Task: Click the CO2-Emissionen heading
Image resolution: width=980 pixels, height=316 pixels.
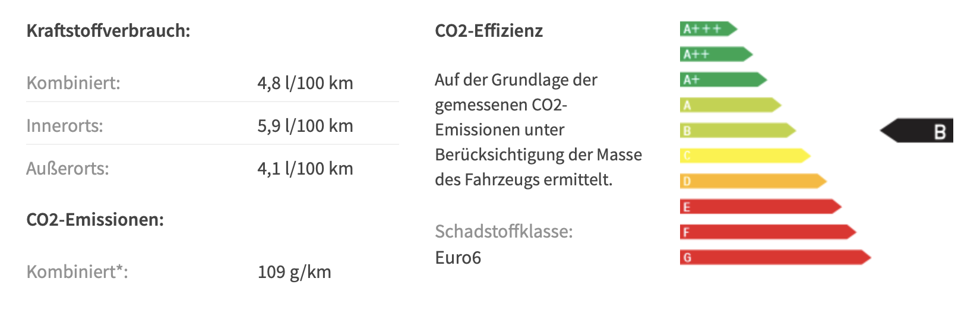Action: (95, 220)
